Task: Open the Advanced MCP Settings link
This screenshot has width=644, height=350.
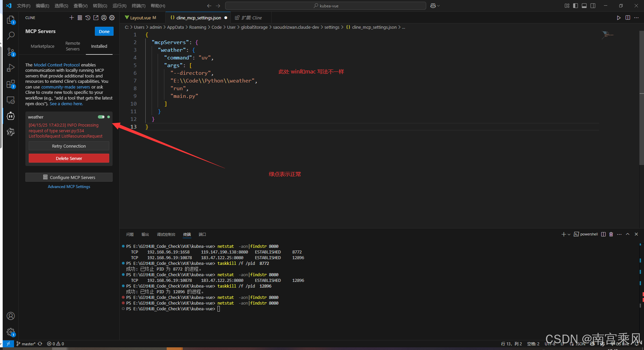Action: coord(69,187)
